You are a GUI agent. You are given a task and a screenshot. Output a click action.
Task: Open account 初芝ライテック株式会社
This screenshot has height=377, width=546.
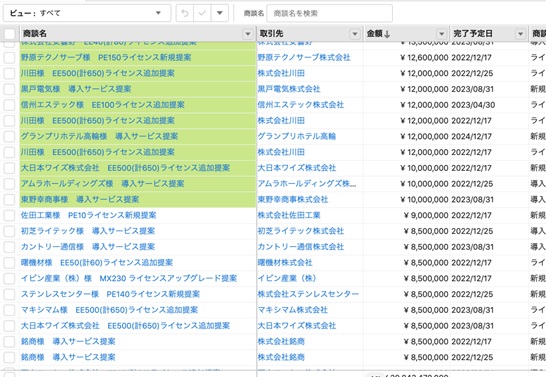point(301,231)
